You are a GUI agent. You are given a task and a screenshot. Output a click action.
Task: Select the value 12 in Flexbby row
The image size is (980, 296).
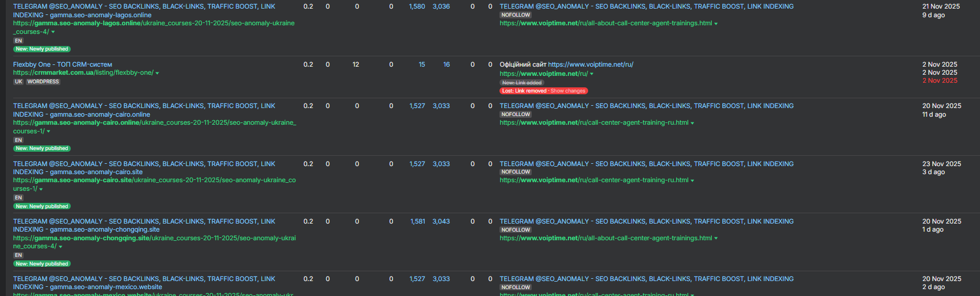click(356, 64)
